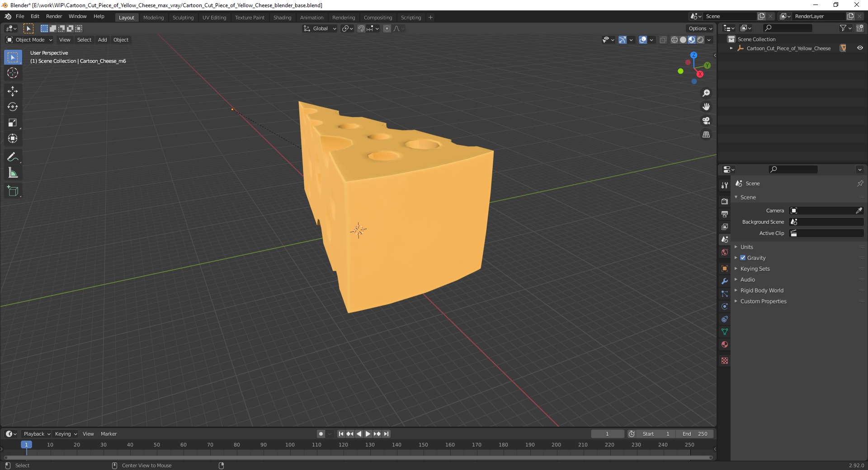The width and height of the screenshot is (868, 470).
Task: Open Physics properties tab
Action: [725, 306]
